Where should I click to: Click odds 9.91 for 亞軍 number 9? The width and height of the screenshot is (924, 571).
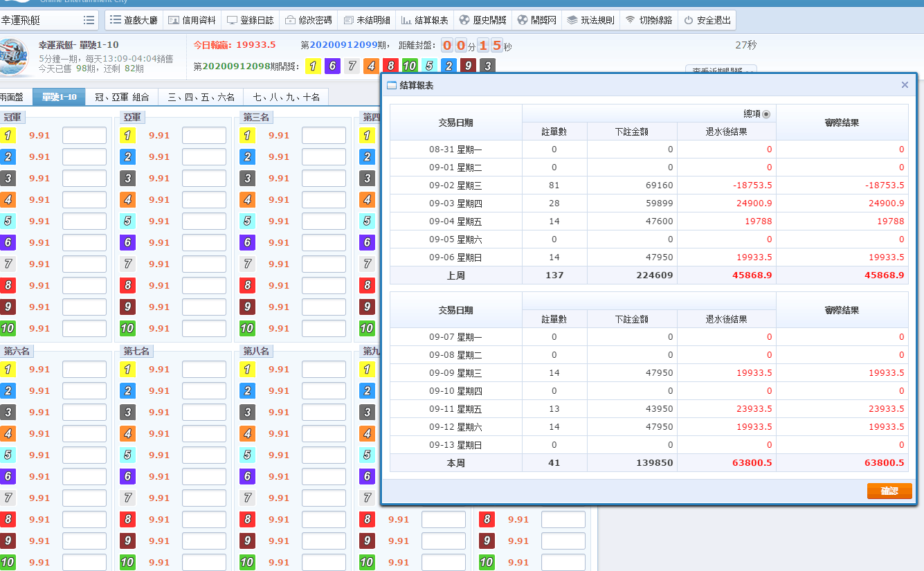point(159,307)
